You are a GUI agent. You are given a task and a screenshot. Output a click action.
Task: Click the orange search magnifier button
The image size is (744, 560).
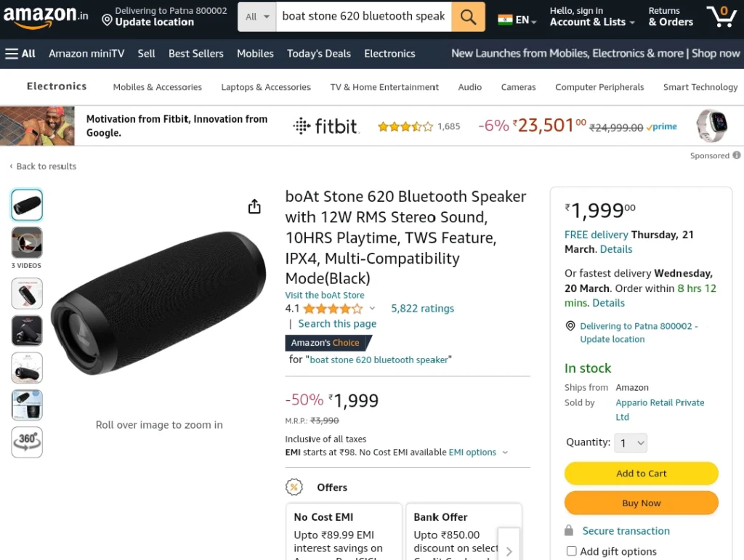468,17
